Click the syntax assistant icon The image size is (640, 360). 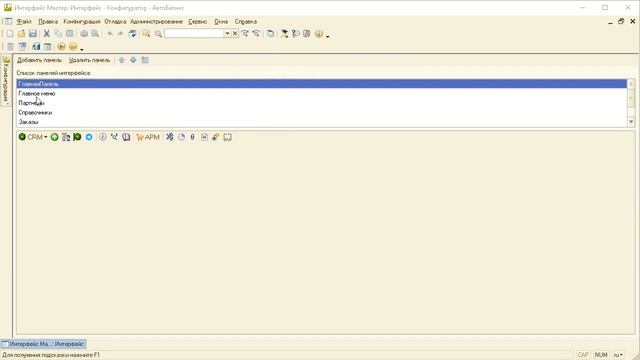(x=284, y=34)
